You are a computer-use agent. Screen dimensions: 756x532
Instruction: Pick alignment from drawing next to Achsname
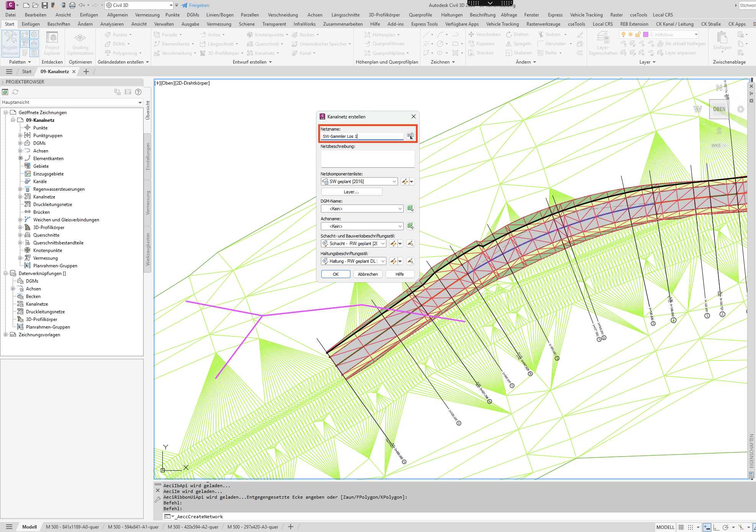410,226
